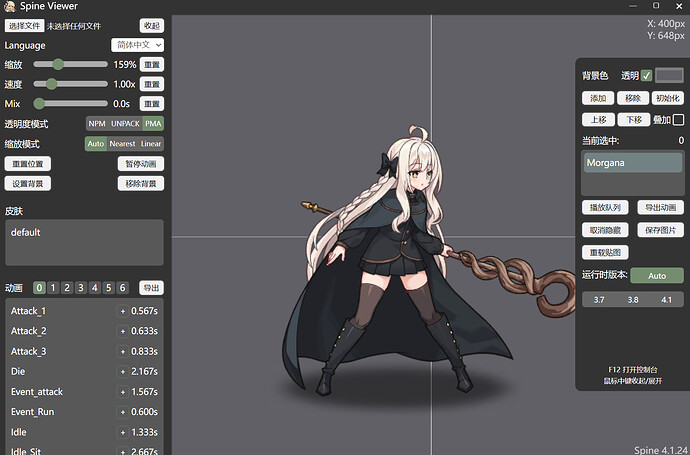Play the Die animation

click(18, 372)
